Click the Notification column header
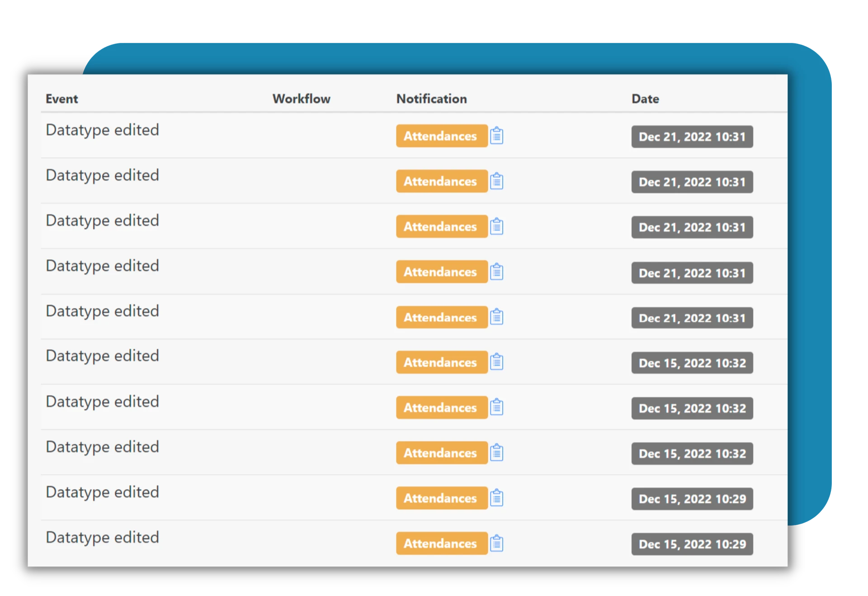The width and height of the screenshot is (868, 596). (x=431, y=99)
